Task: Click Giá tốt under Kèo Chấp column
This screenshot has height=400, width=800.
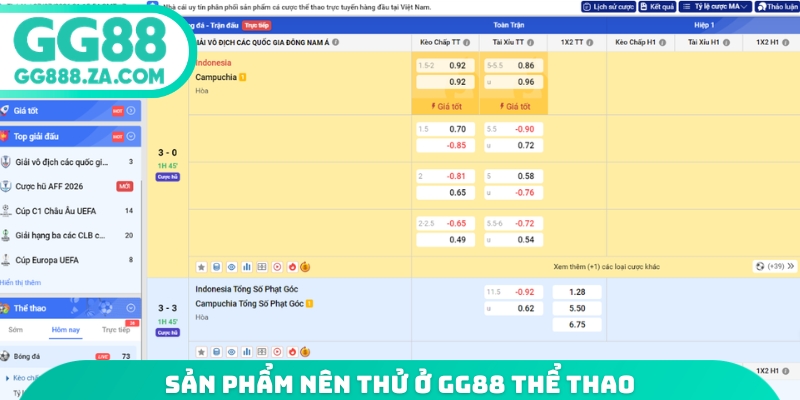Action: 445,107
